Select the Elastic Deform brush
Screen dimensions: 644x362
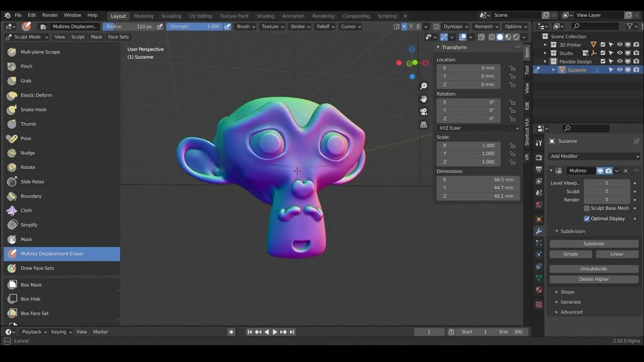coord(62,95)
